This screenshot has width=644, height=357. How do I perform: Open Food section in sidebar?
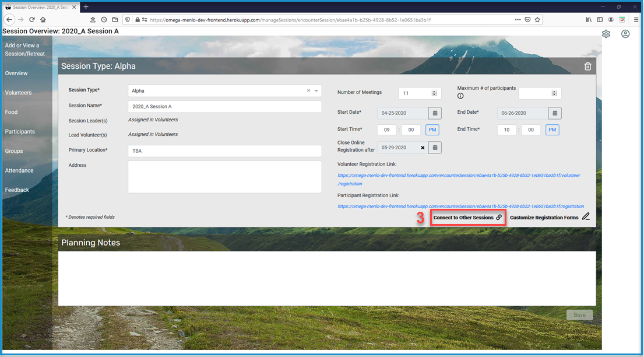[11, 112]
